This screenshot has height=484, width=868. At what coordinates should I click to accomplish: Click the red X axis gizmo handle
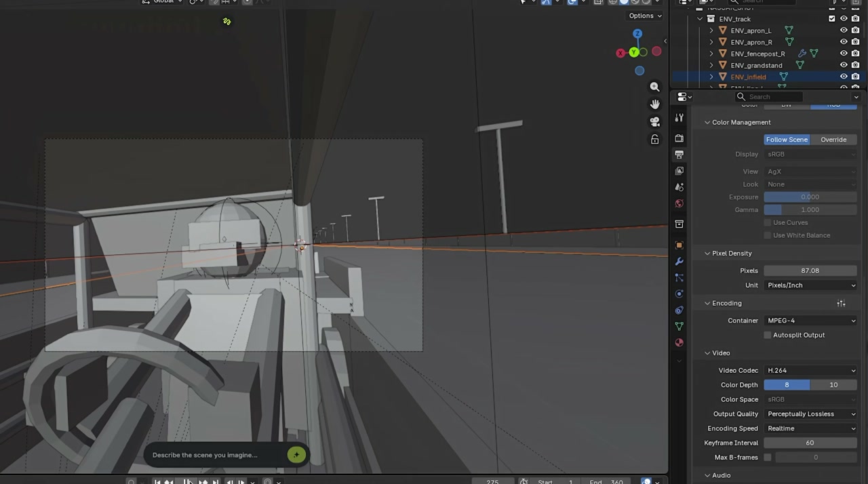(x=620, y=53)
